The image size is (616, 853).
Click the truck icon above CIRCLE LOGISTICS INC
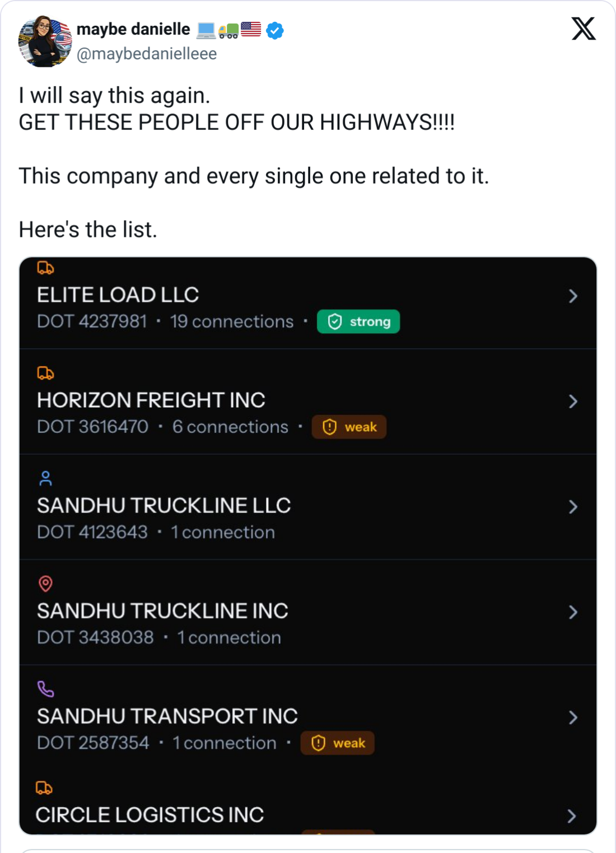pos(44,788)
